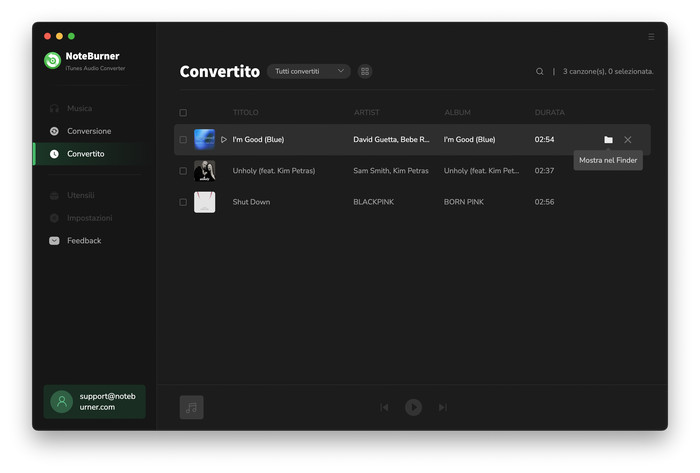Click the album 'BORN PINK'
700x473 pixels.
[x=464, y=202]
